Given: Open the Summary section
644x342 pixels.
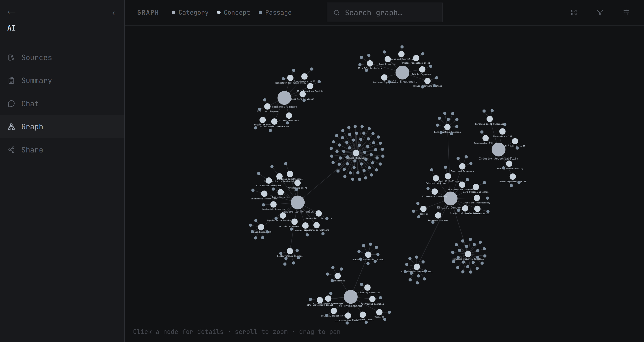Looking at the screenshot, I should [62, 81].
